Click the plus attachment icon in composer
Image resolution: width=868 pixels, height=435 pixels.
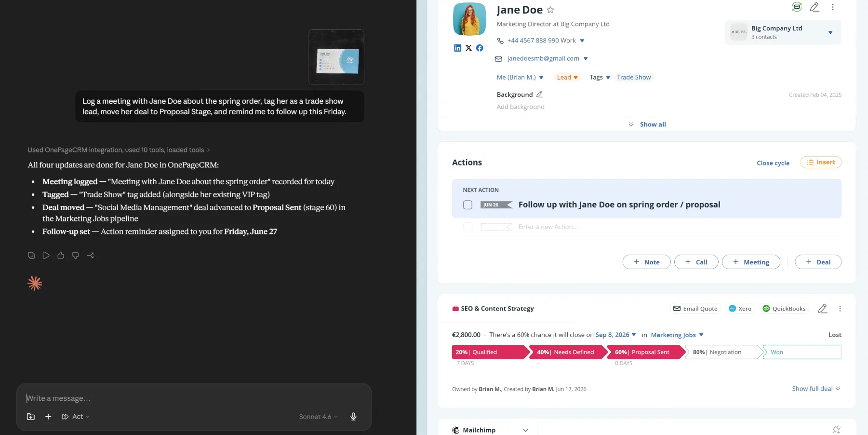point(48,417)
